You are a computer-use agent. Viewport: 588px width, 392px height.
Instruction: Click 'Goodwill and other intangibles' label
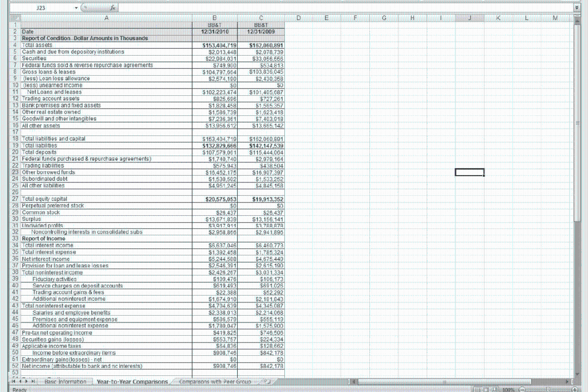[59, 118]
